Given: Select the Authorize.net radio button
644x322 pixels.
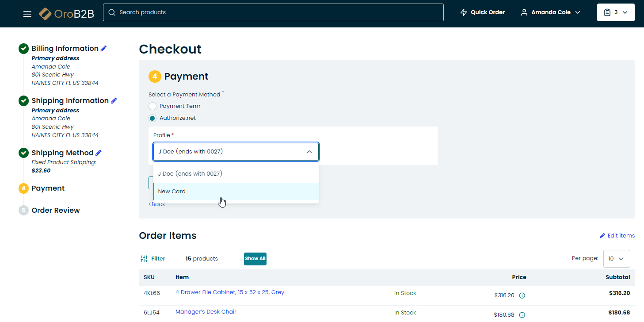Looking at the screenshot, I should click(152, 118).
